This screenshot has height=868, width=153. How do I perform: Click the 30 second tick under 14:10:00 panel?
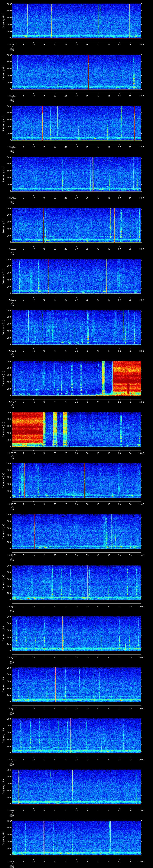tap(76, 504)
